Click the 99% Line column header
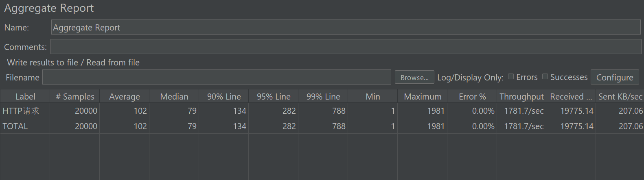This screenshot has height=180, width=644. point(323,96)
